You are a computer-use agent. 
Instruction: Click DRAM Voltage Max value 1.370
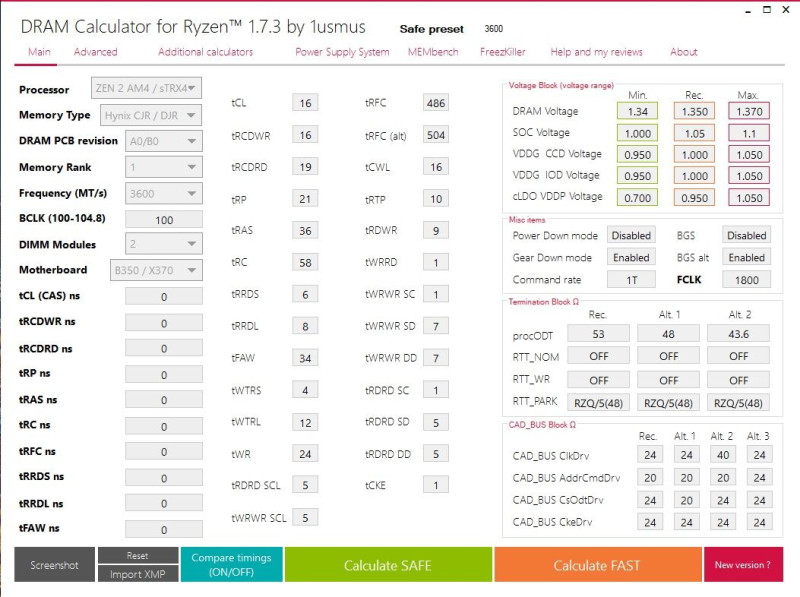(x=749, y=111)
